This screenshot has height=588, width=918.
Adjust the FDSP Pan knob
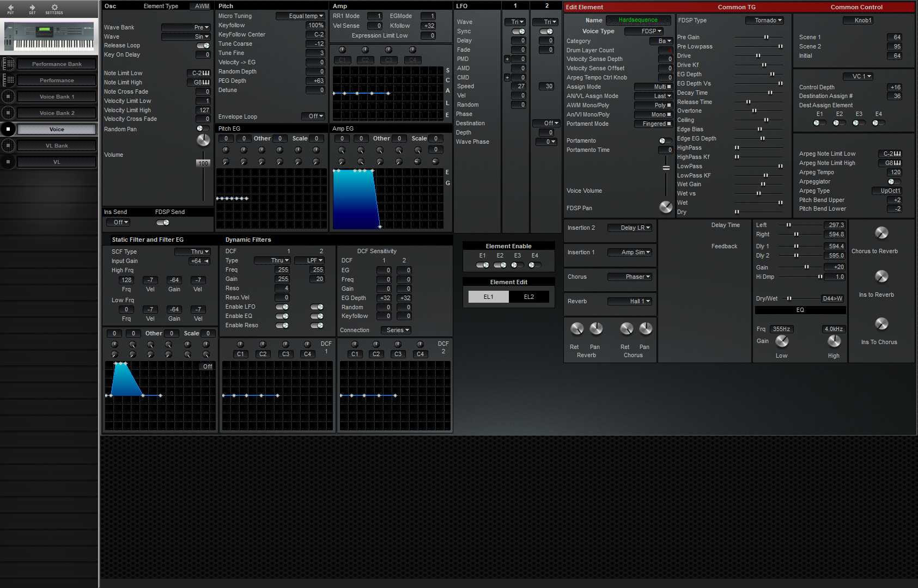pyautogui.click(x=665, y=207)
